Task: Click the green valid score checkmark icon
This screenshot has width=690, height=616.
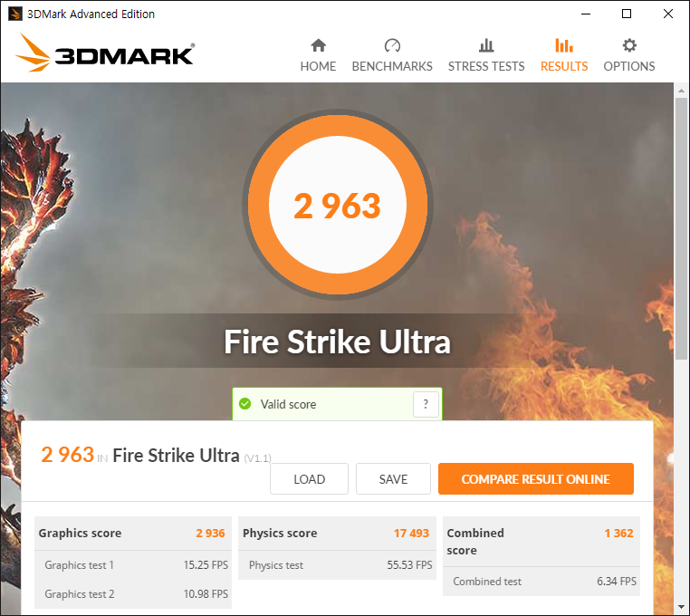Action: [x=245, y=404]
